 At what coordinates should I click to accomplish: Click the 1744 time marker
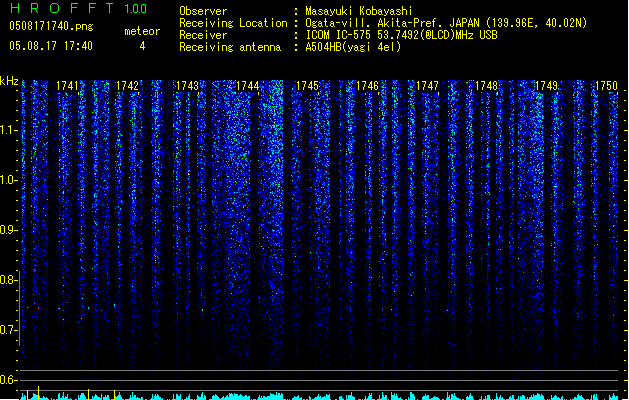[248, 86]
